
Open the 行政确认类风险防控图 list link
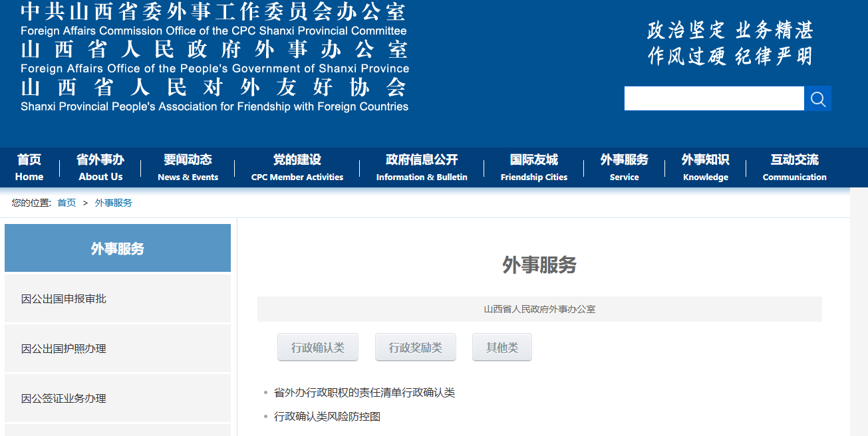(327, 417)
